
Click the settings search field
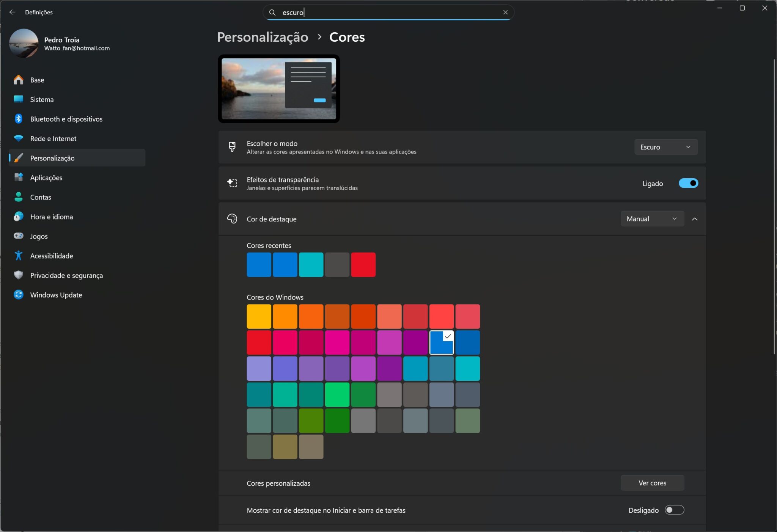coord(388,13)
